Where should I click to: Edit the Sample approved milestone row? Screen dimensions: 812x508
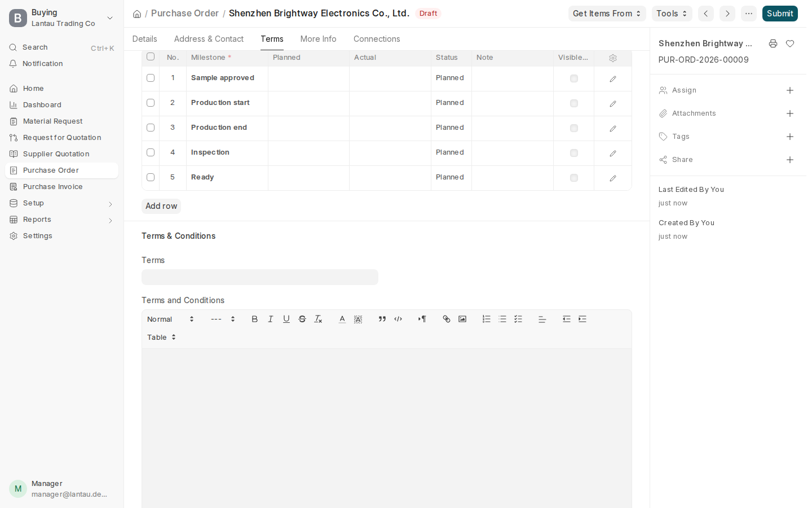tap(613, 78)
